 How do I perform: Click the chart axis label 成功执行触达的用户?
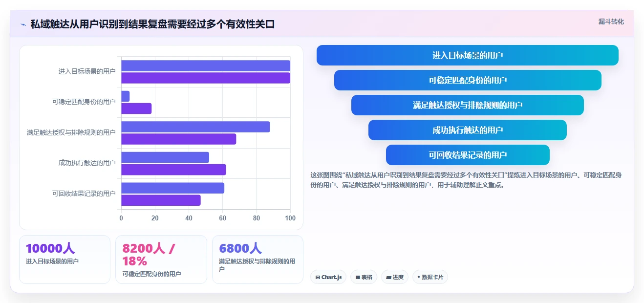tap(87, 163)
